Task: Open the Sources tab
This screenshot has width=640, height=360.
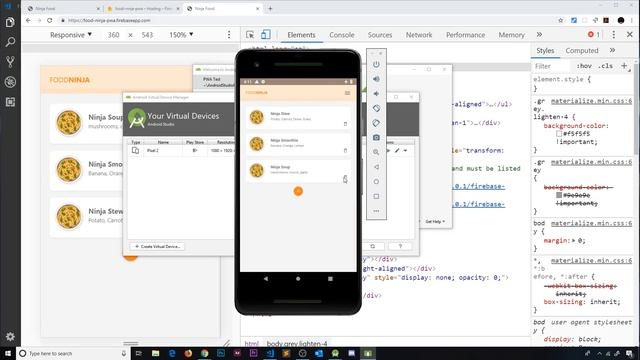Action: pos(380,35)
